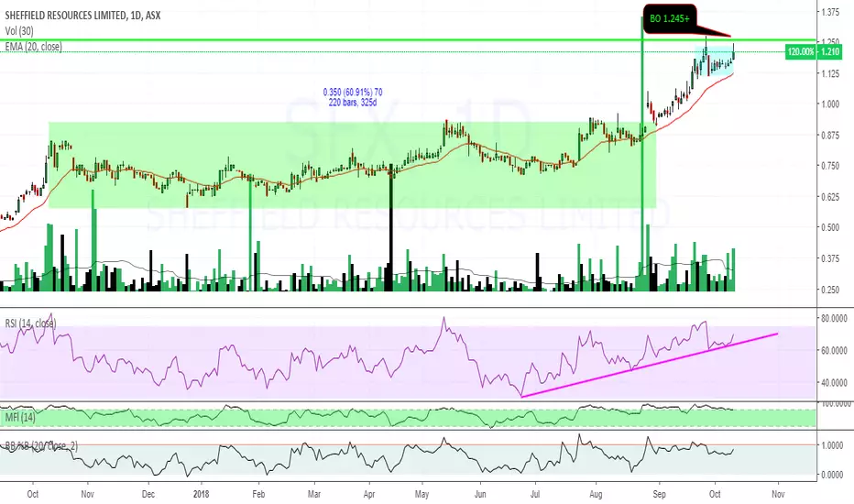
Task: Click the May label on time axis
Action: (x=422, y=494)
